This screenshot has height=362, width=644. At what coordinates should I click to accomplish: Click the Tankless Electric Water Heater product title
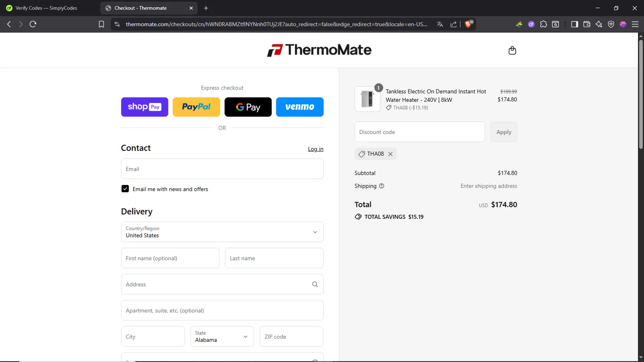coord(436,96)
